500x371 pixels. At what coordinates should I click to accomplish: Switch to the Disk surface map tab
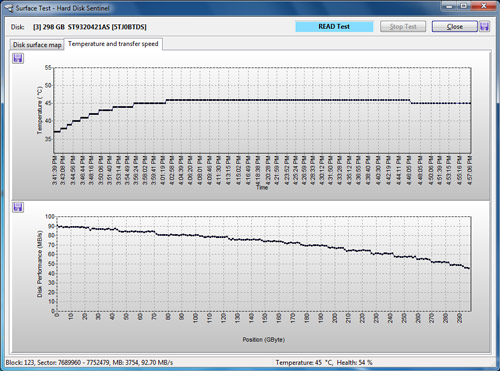coord(37,45)
